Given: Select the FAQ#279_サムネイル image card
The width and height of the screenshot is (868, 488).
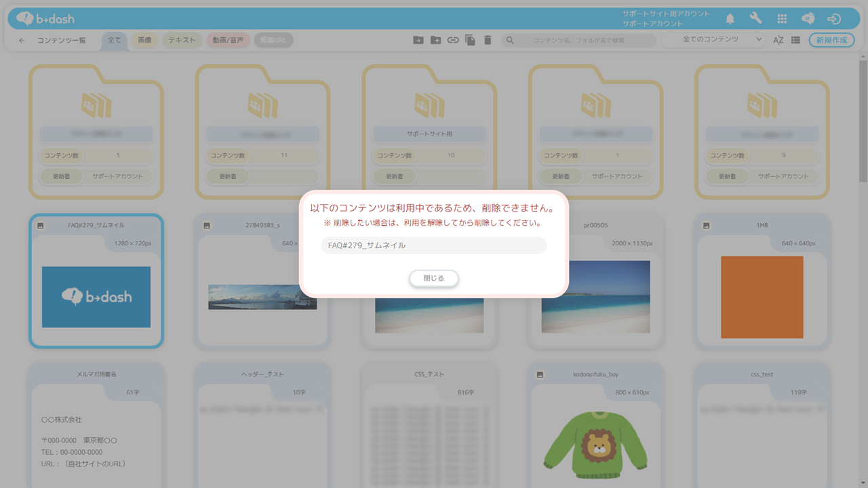Looking at the screenshot, I should [96, 281].
